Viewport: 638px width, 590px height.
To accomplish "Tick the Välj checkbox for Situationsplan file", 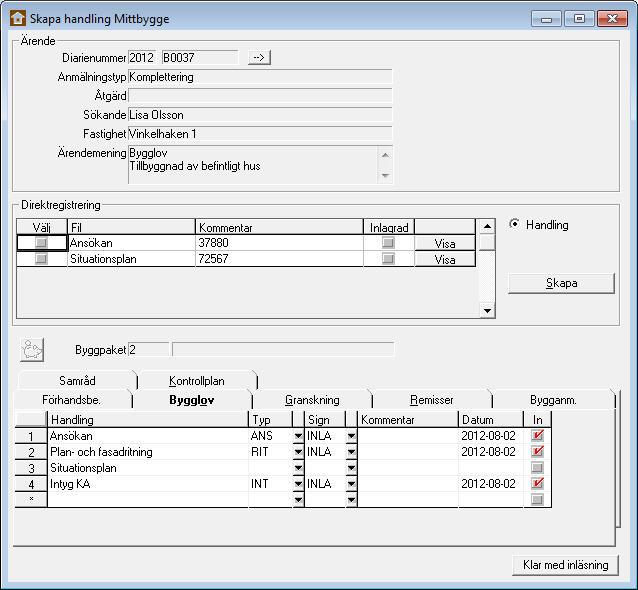I will (x=41, y=259).
